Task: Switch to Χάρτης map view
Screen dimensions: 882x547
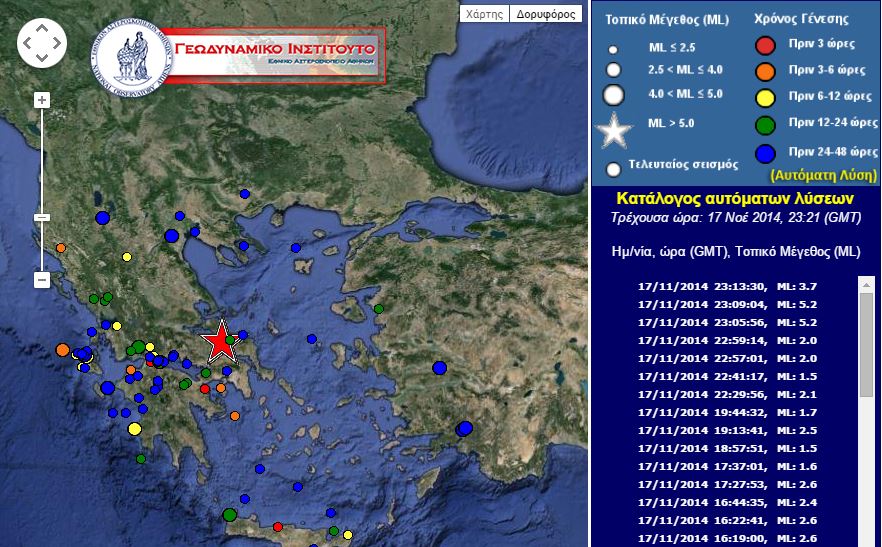Action: (484, 14)
